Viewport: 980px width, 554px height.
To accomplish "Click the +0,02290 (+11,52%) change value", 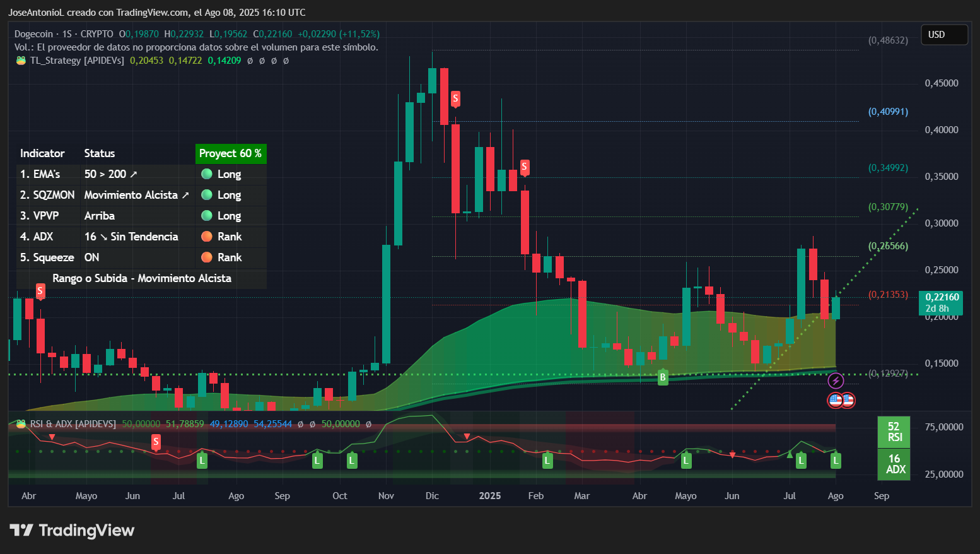I will pyautogui.click(x=339, y=34).
